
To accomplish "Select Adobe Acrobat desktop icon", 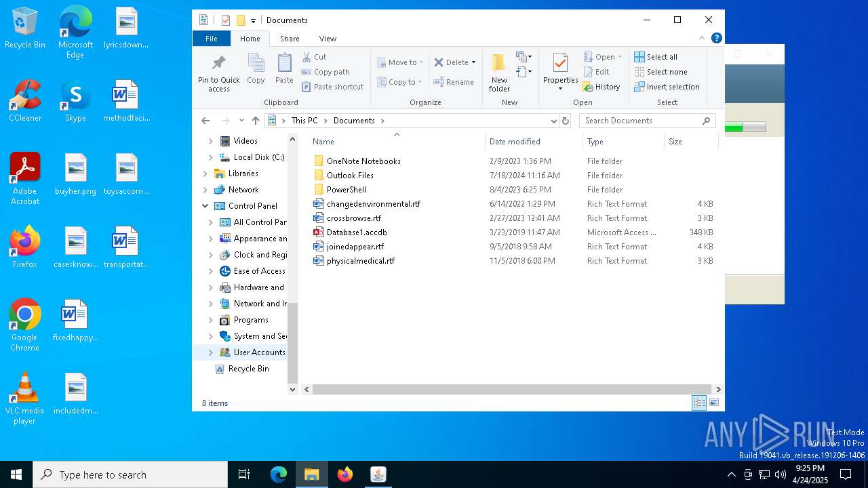I will [x=25, y=178].
